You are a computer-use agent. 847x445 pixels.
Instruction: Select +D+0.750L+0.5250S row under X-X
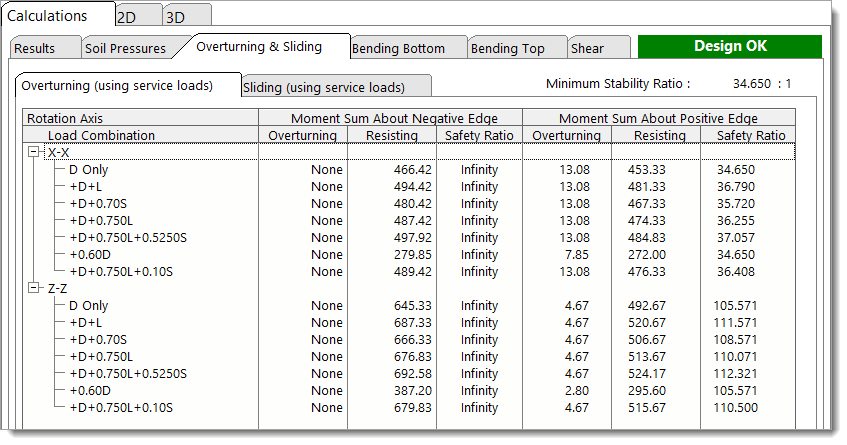pyautogui.click(x=128, y=238)
